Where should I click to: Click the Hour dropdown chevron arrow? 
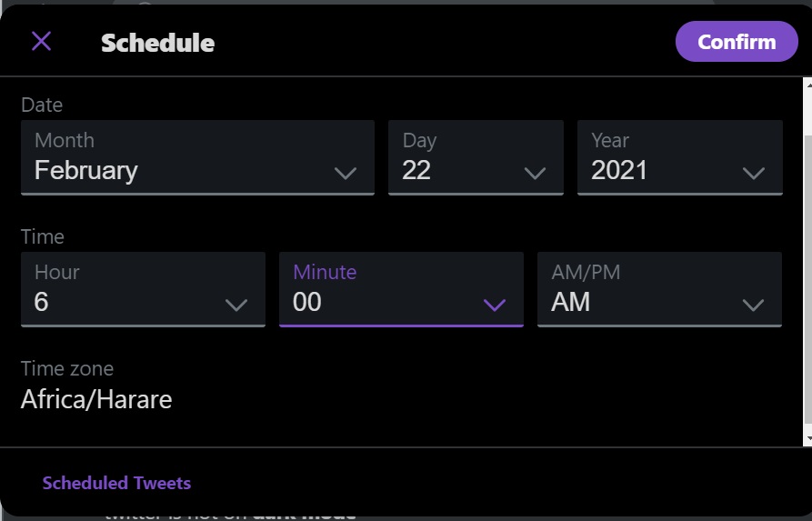pos(236,305)
